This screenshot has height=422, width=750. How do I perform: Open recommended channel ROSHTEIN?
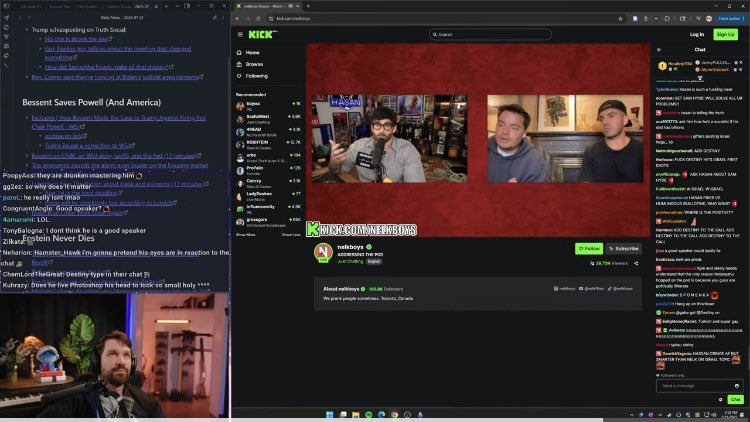(268, 144)
